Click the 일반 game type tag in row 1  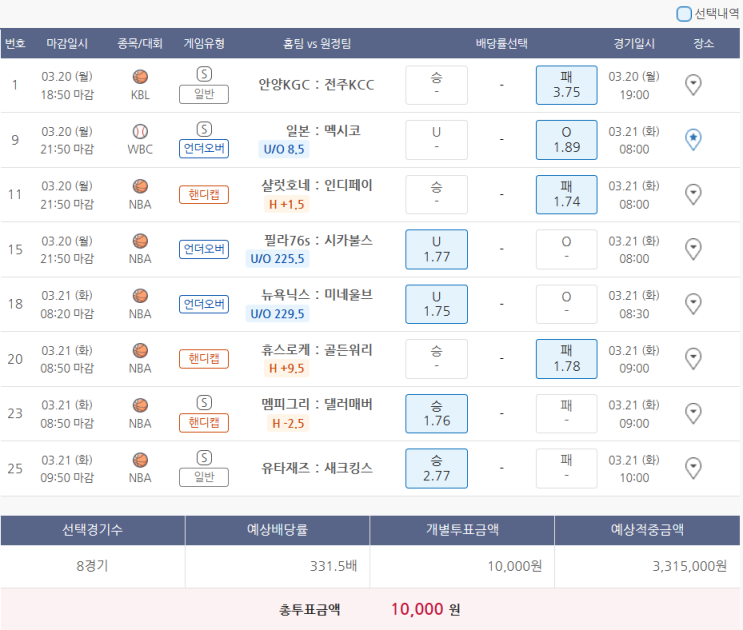click(x=204, y=94)
